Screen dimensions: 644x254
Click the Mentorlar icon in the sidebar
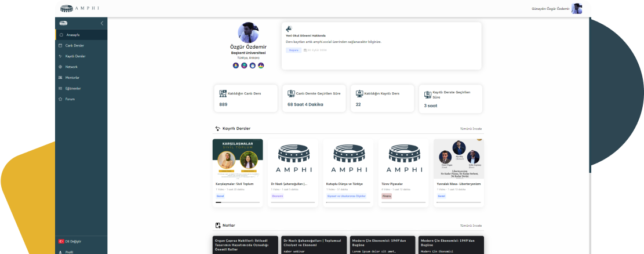[x=60, y=78]
